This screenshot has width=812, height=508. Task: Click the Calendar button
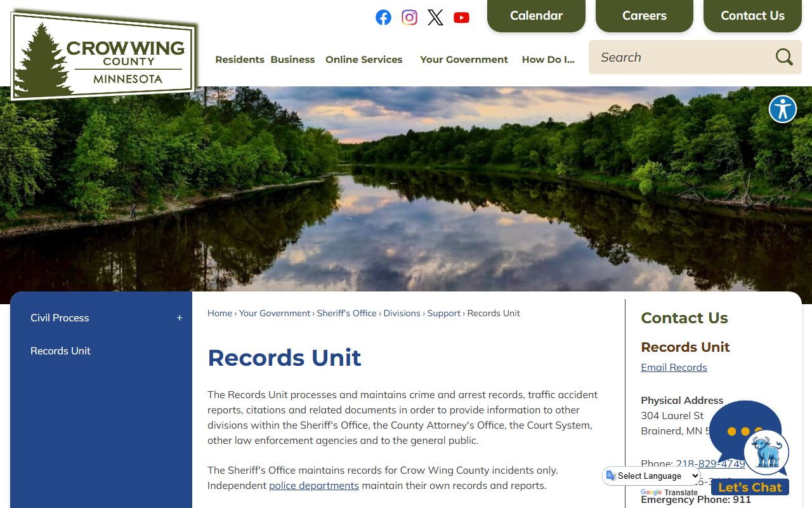536,16
